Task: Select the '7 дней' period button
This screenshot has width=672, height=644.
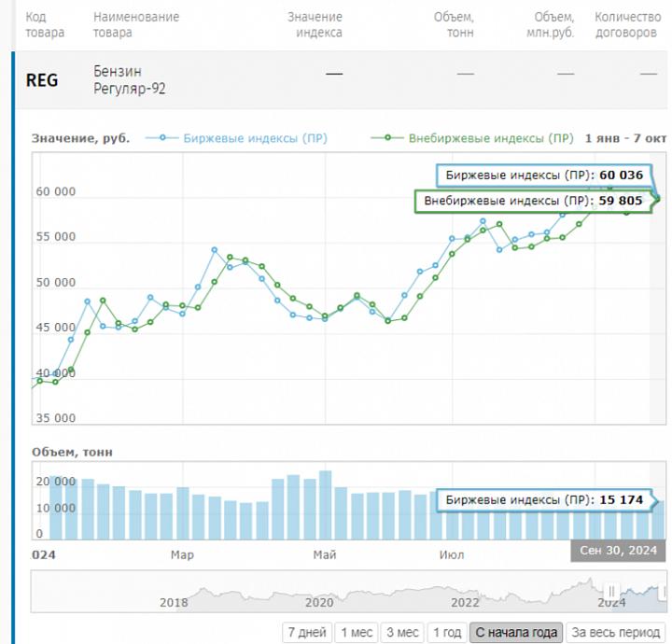Action: click(x=307, y=633)
